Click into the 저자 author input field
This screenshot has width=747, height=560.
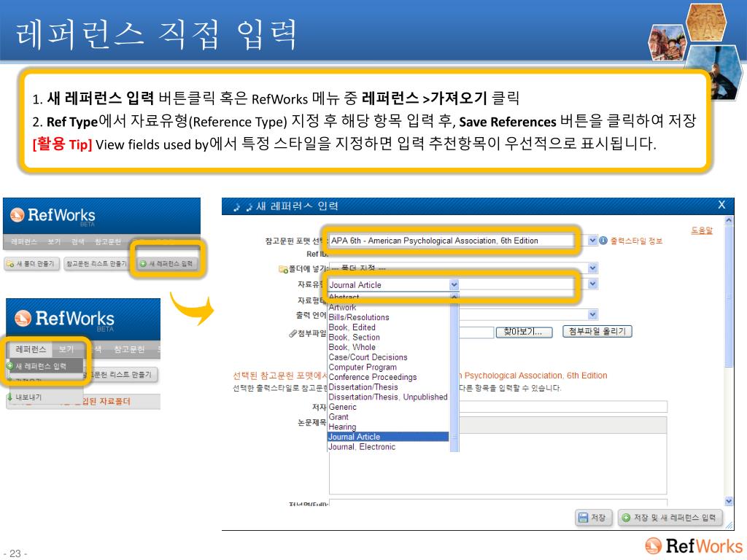pos(562,407)
